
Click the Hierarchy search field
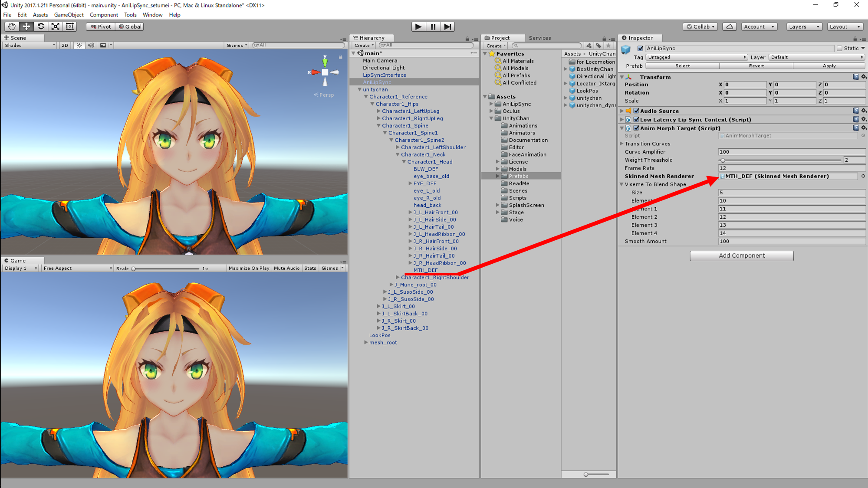pos(427,45)
